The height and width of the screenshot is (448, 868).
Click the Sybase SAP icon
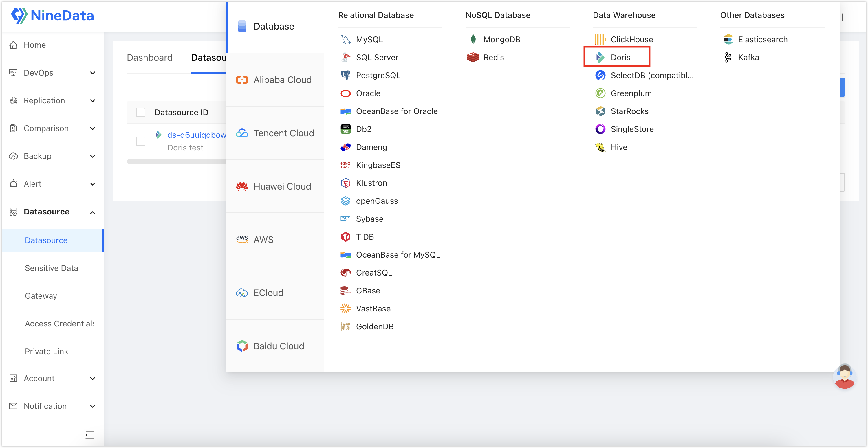pyautogui.click(x=345, y=219)
